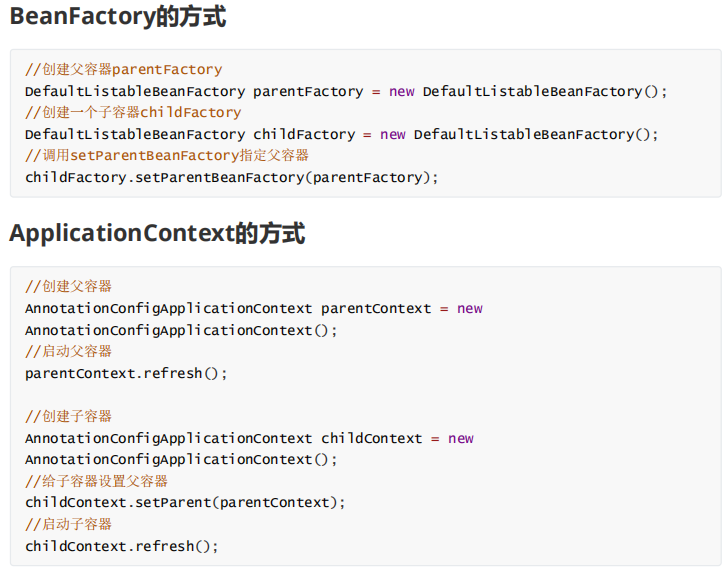Click the comment "//创建一个子容器childFactory"

point(133,113)
